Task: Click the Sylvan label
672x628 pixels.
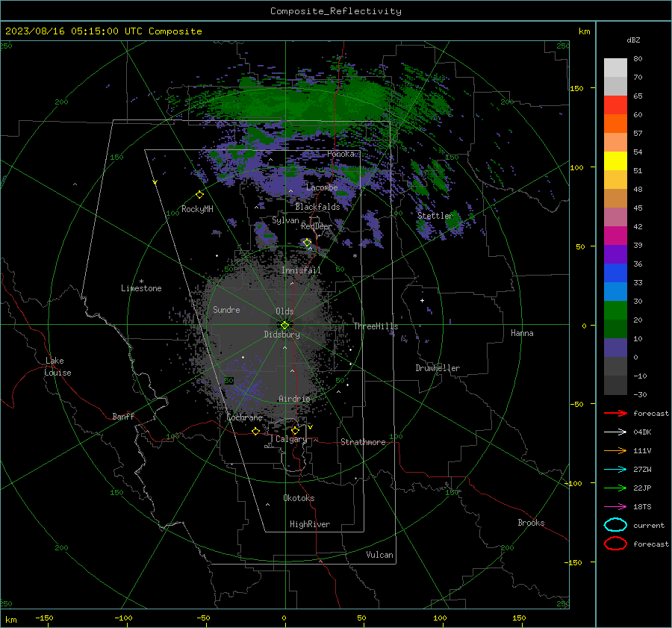Action: (285, 220)
